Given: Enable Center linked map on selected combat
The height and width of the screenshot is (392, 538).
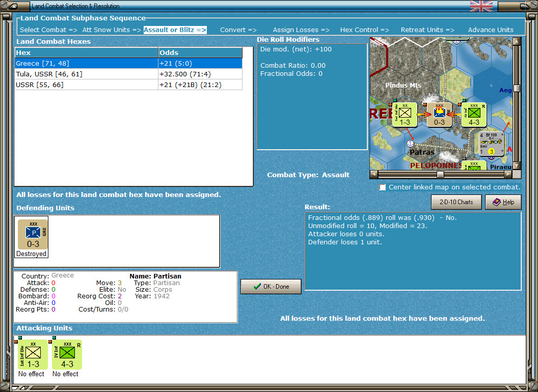Looking at the screenshot, I should [382, 187].
